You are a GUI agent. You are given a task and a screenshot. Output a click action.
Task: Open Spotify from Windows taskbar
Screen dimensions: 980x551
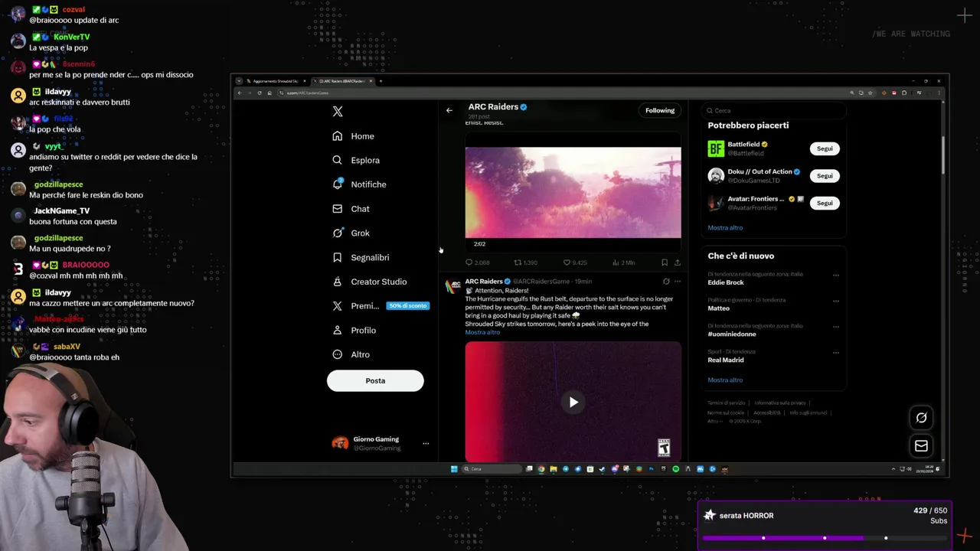pyautogui.click(x=675, y=469)
